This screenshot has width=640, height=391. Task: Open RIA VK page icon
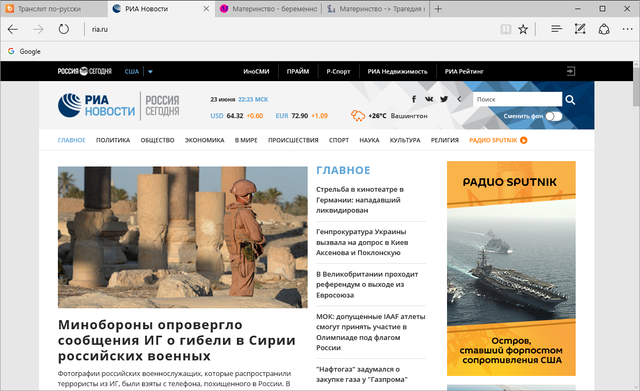[429, 99]
